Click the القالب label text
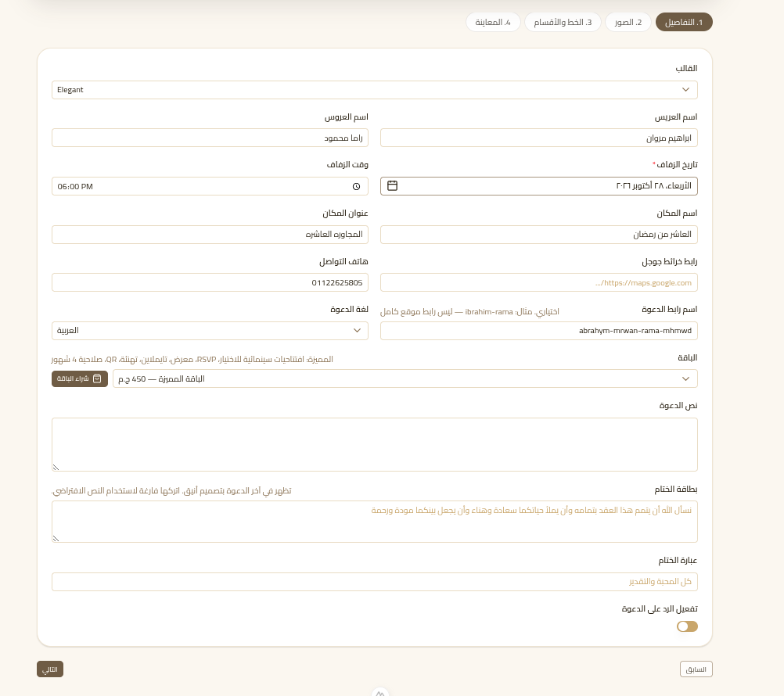This screenshot has width=784, height=696. [x=686, y=68]
